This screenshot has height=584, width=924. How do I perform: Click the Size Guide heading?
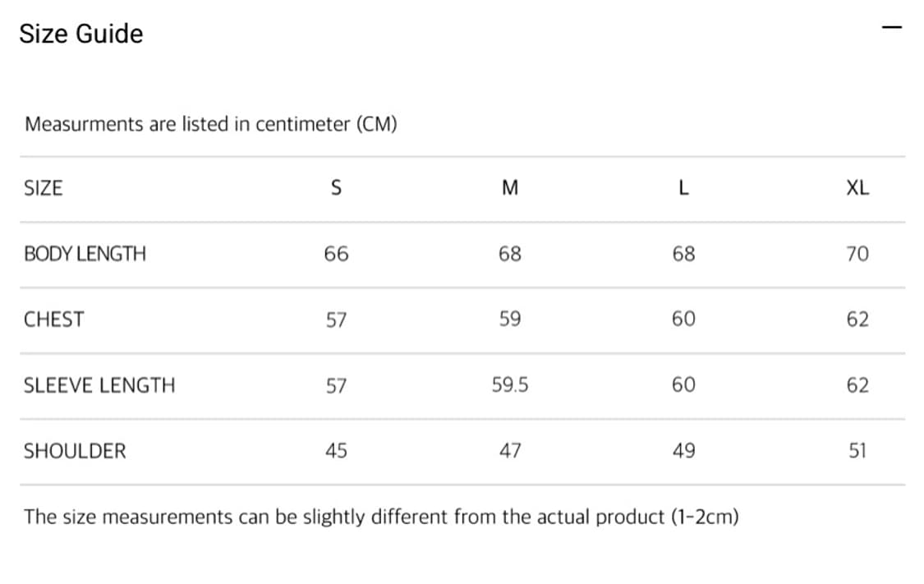[81, 34]
